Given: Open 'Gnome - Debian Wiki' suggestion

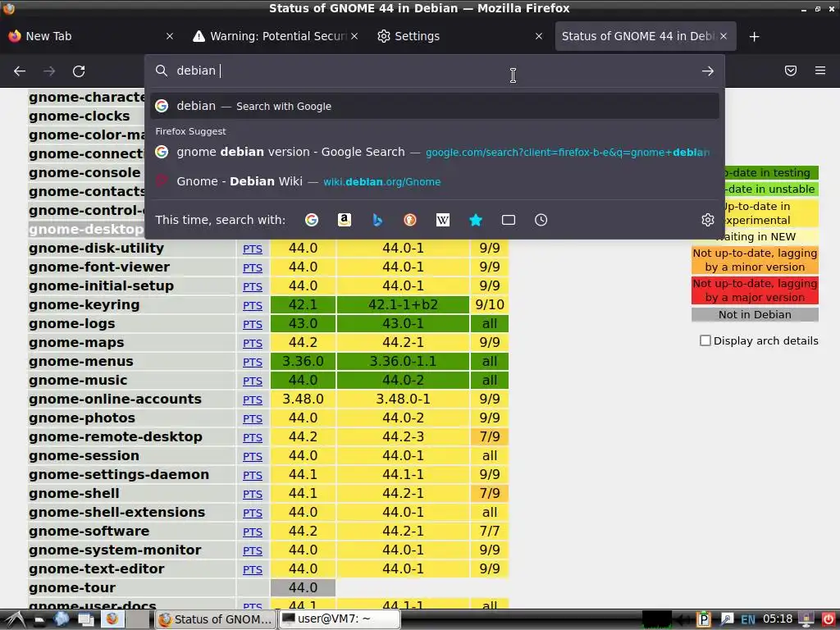Looking at the screenshot, I should point(435,181).
